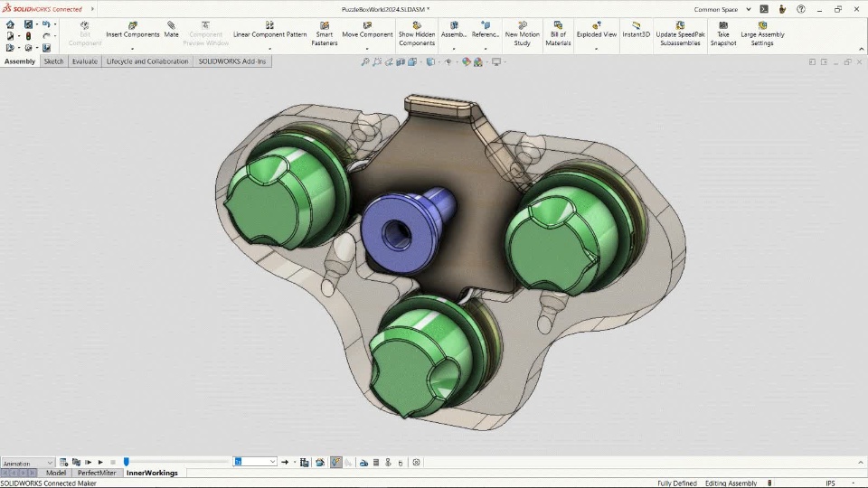
Task: Open SOLIDWORKS Add-Ins tab
Action: [232, 61]
